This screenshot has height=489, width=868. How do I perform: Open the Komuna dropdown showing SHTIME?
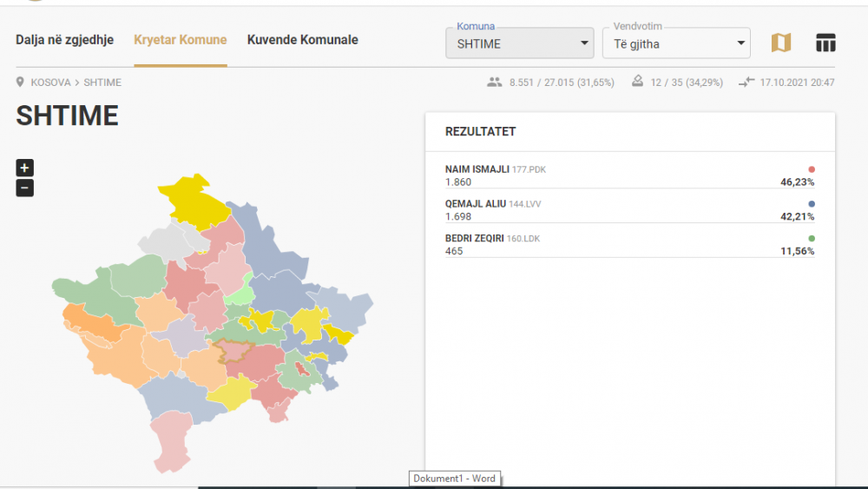pyautogui.click(x=519, y=43)
